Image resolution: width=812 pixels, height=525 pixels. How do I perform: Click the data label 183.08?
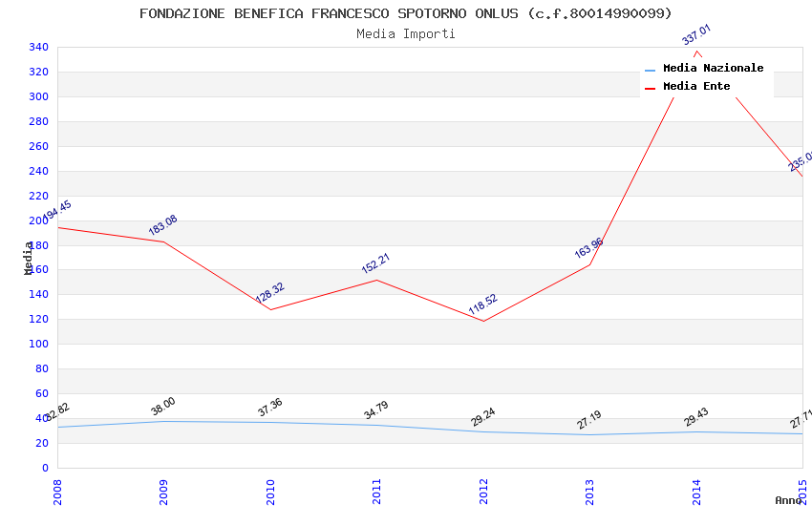[162, 225]
